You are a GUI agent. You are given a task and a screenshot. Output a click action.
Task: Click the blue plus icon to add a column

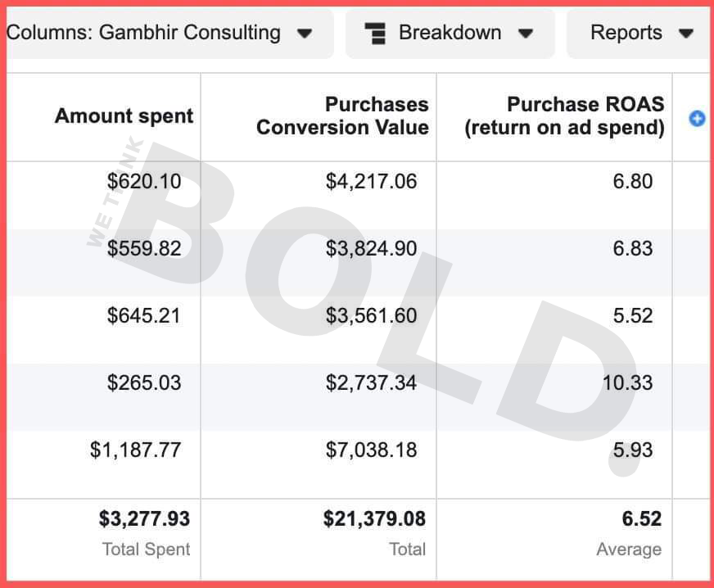696,119
